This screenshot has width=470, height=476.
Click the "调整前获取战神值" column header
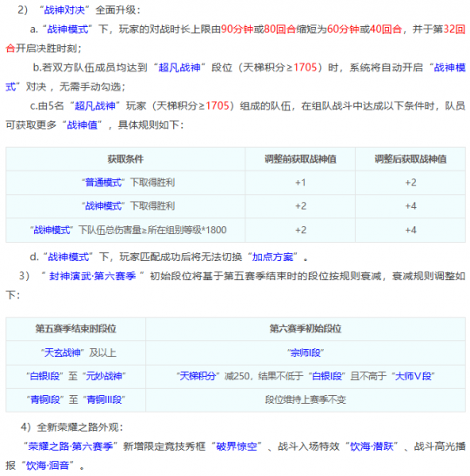300,159
